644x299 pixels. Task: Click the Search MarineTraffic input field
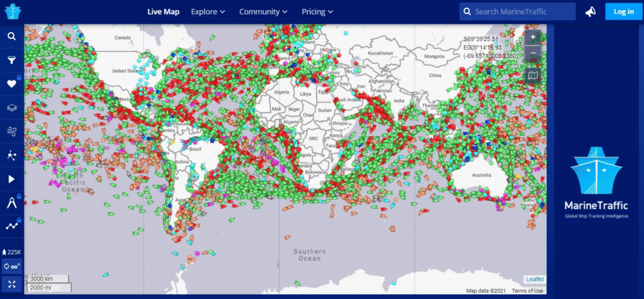(x=523, y=11)
